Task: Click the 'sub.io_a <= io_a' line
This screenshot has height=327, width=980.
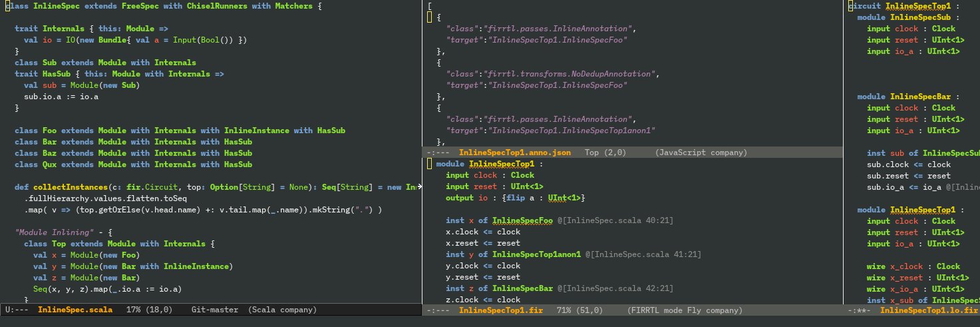Action: pyautogui.click(x=923, y=187)
